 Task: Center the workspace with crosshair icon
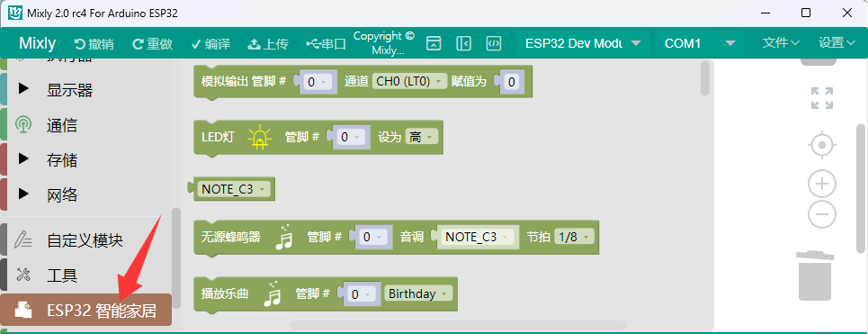(x=822, y=146)
